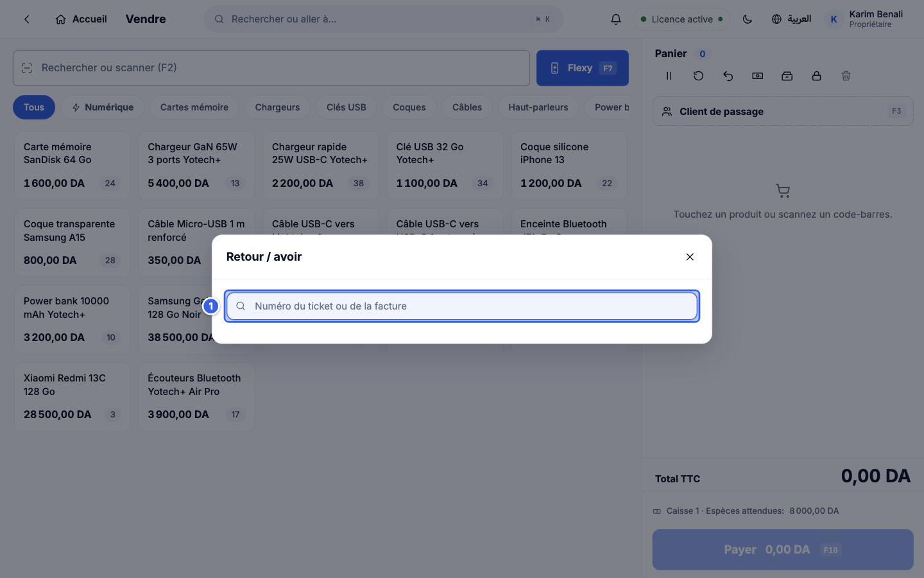Open the cash drawer icon
The width and height of the screenshot is (924, 578).
pos(787,76)
